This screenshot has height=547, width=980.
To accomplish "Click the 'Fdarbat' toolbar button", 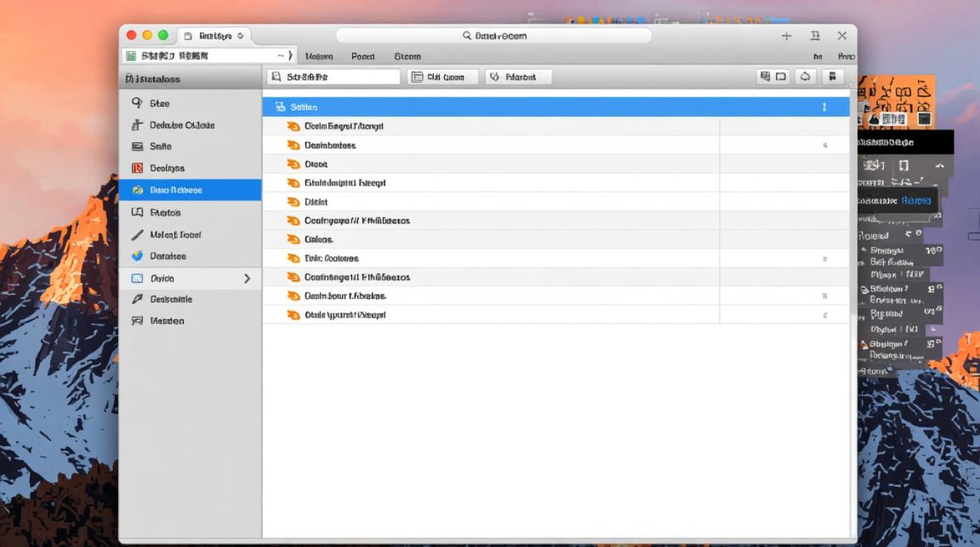I will 518,77.
